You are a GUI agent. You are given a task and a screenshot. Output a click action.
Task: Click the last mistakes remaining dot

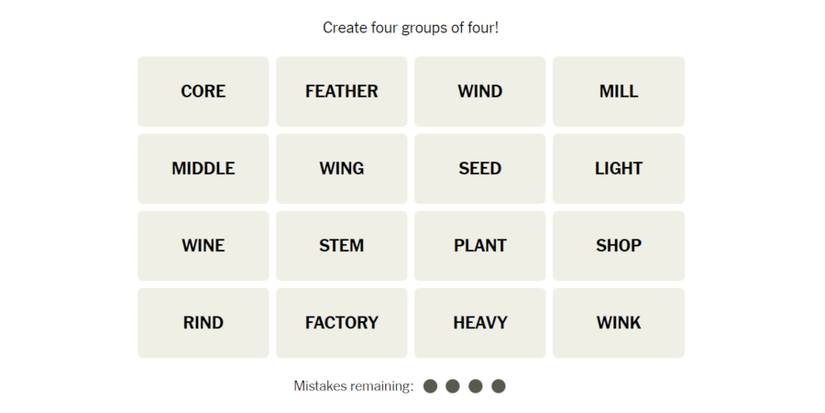[x=499, y=386]
